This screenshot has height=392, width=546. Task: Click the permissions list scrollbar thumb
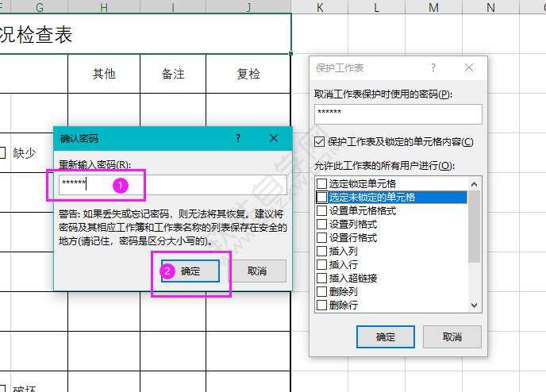[474, 226]
